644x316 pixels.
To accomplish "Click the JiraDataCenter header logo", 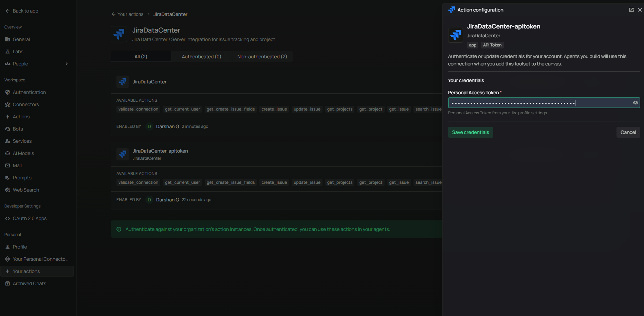I will (x=119, y=34).
